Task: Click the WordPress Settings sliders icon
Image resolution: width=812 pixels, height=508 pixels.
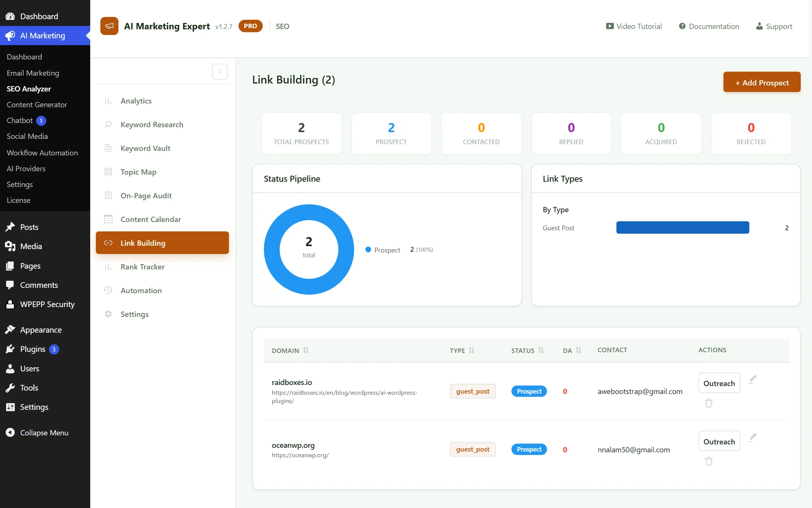Action: point(10,407)
